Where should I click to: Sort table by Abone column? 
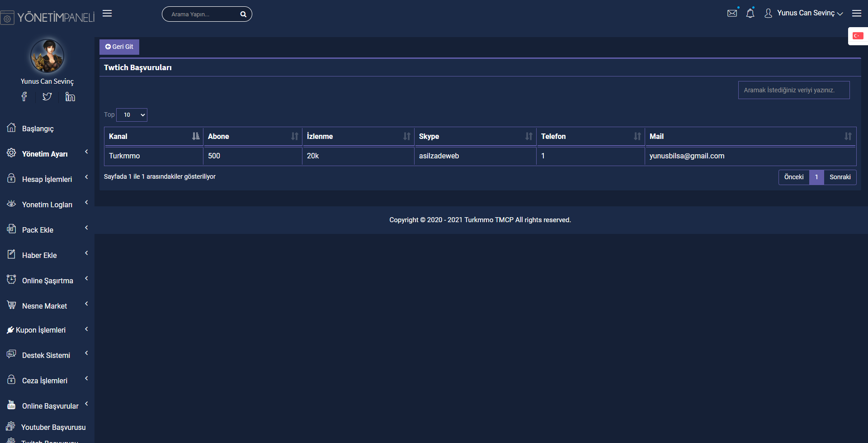[x=253, y=136]
